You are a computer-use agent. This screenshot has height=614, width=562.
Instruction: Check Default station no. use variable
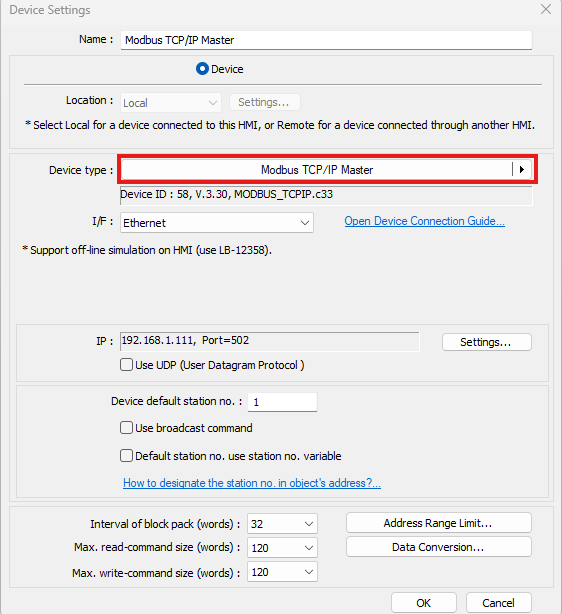(126, 456)
